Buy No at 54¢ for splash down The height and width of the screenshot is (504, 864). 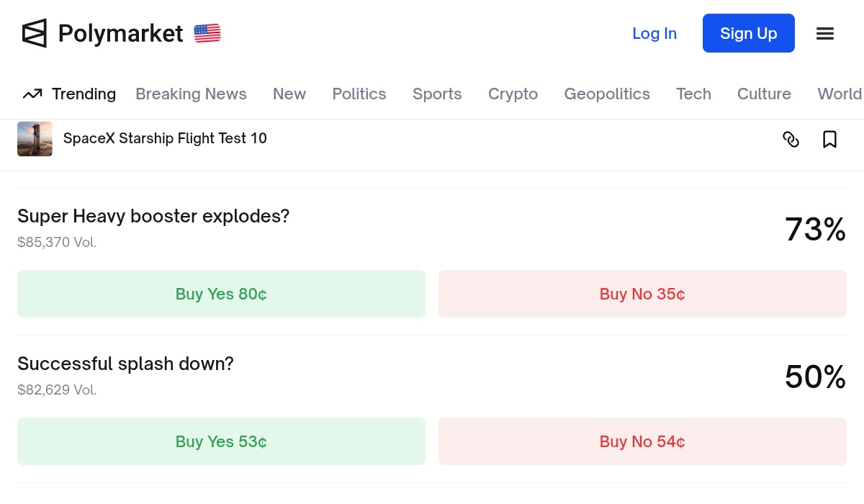pos(642,441)
